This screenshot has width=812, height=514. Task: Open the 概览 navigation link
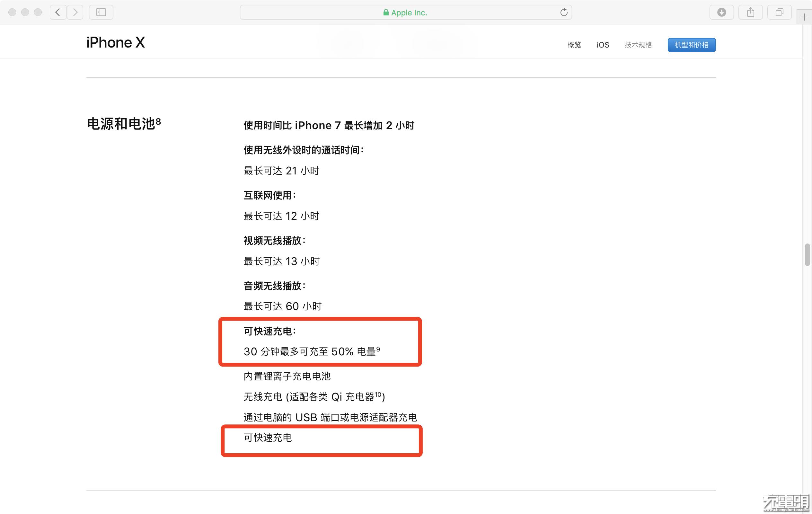click(x=574, y=45)
